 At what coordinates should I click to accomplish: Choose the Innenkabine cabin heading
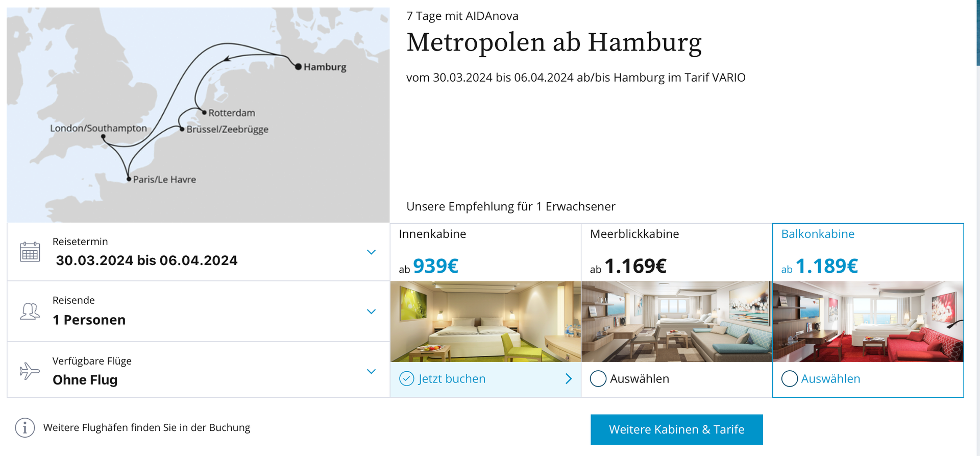(432, 234)
